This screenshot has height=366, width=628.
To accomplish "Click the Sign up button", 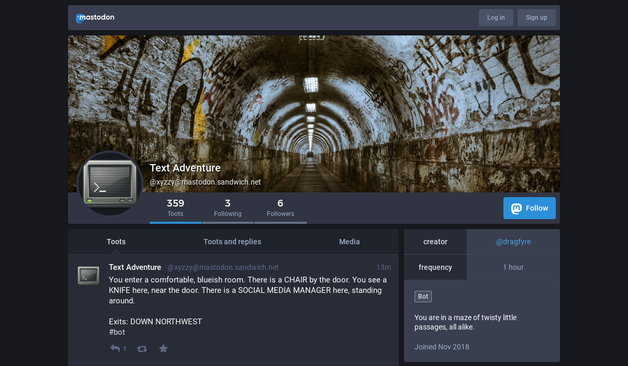I will coord(536,18).
